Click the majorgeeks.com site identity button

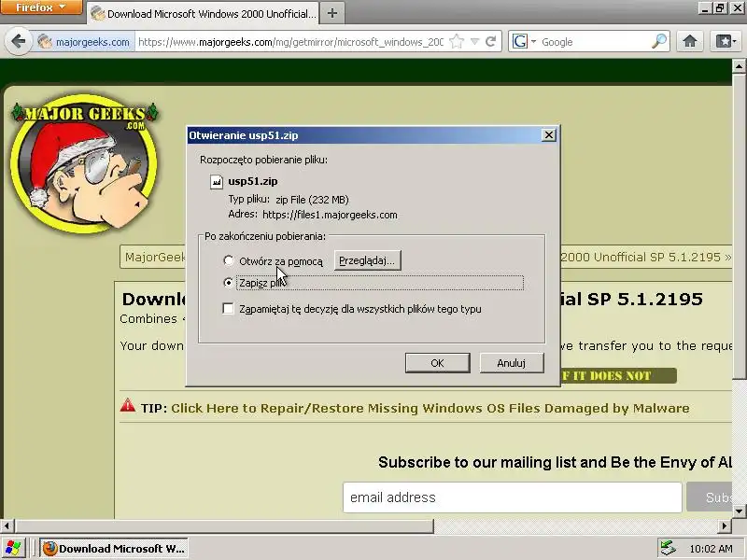[84, 42]
